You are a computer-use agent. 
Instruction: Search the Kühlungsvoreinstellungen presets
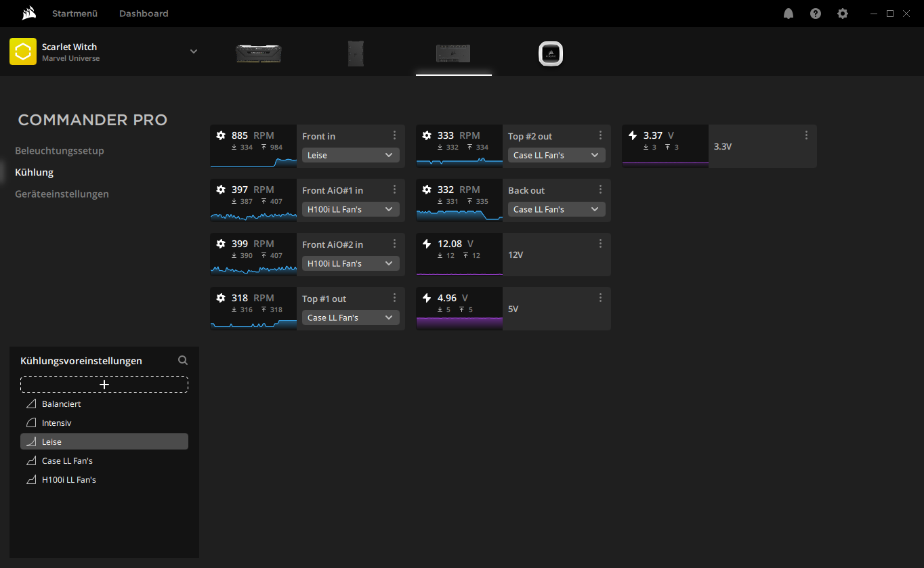pyautogui.click(x=183, y=360)
